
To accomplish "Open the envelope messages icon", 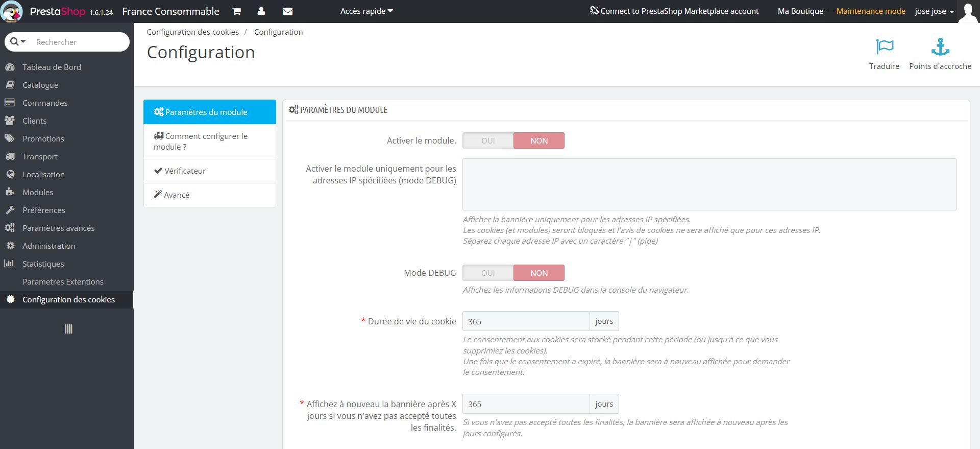I will [287, 11].
